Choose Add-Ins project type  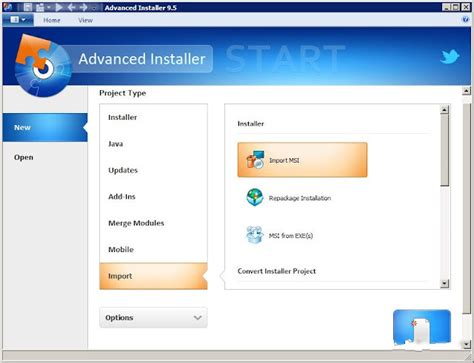[x=153, y=197]
